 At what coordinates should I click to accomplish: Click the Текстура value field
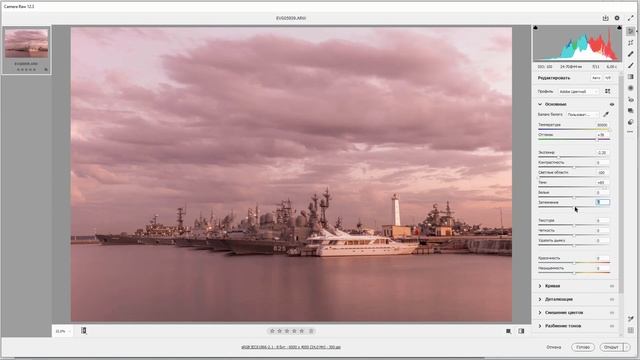pyautogui.click(x=602, y=220)
